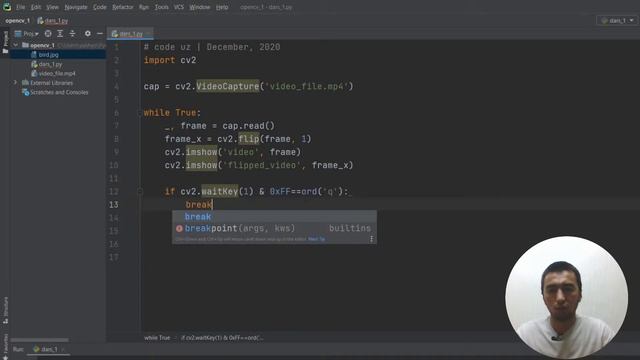This screenshot has width=640, height=360.
Task: Open the Help menu
Action: click(222, 7)
